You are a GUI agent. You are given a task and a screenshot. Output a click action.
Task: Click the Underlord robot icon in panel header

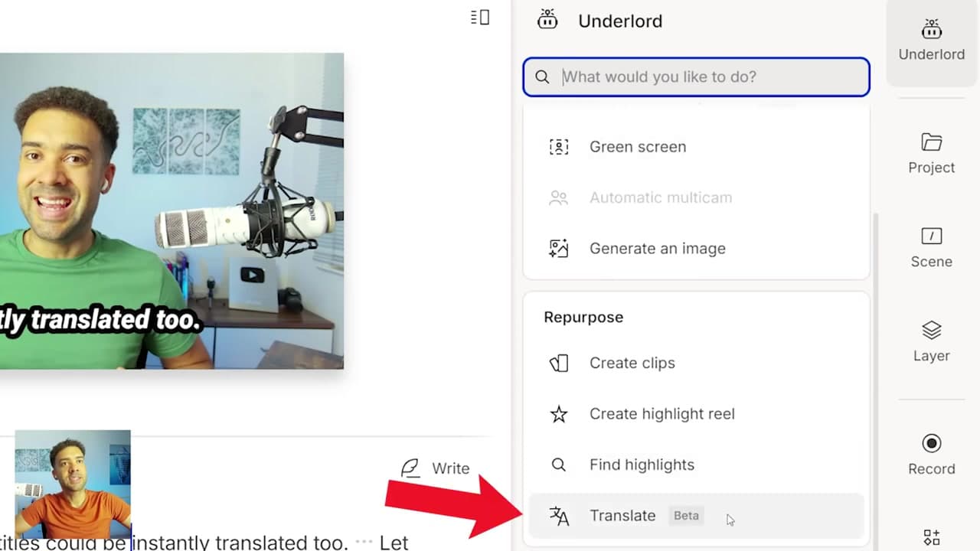(x=547, y=20)
